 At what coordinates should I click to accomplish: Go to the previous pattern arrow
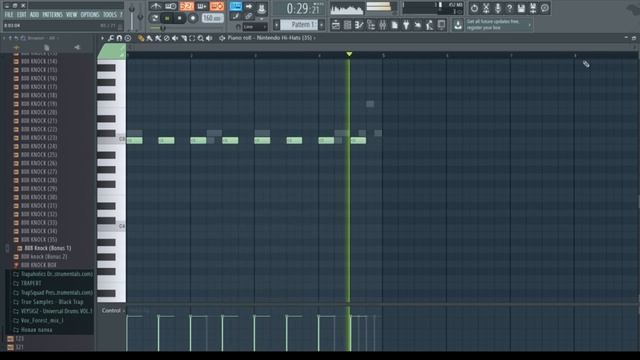tap(276, 25)
